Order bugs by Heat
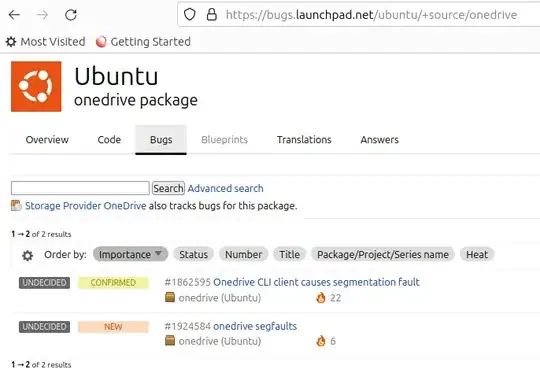540x384 pixels. pos(477,254)
